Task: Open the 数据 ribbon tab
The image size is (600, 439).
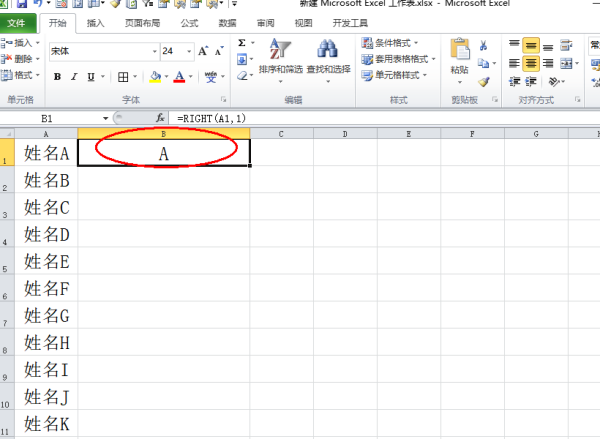Action: (227, 23)
